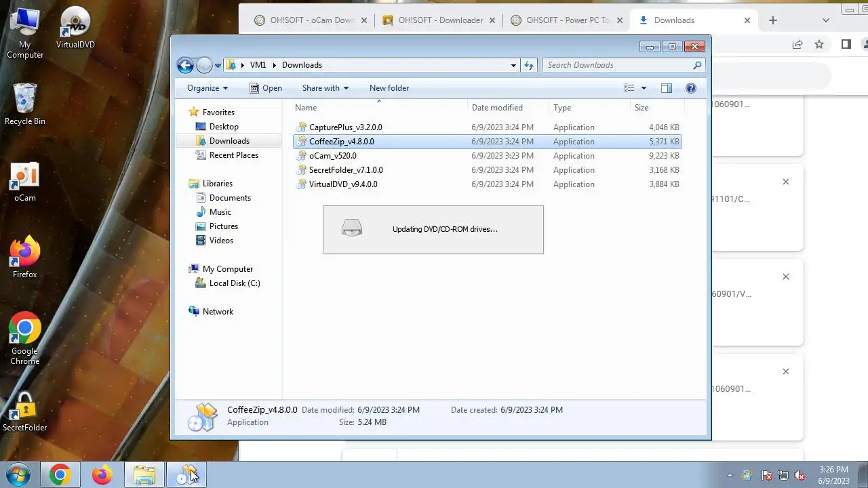This screenshot has height=488, width=868.
Task: Click the oCam_v520.0 file icon
Action: tap(302, 156)
